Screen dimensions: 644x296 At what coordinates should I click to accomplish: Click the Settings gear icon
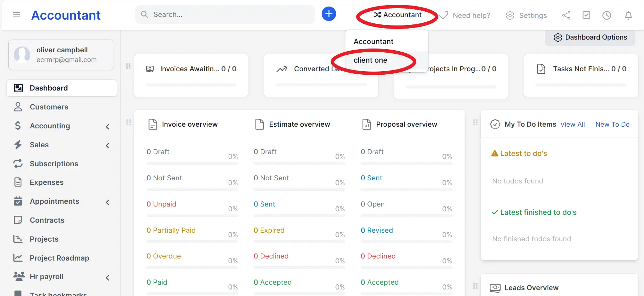[x=510, y=15]
